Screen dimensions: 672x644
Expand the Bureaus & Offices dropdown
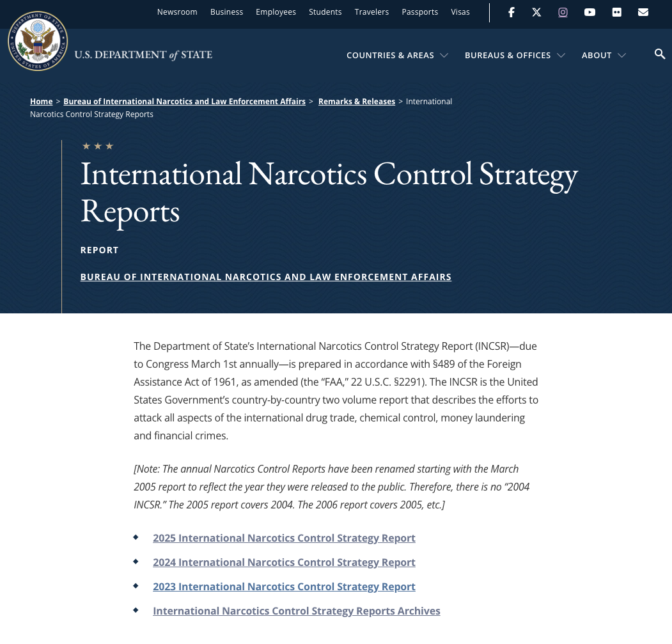(x=515, y=56)
